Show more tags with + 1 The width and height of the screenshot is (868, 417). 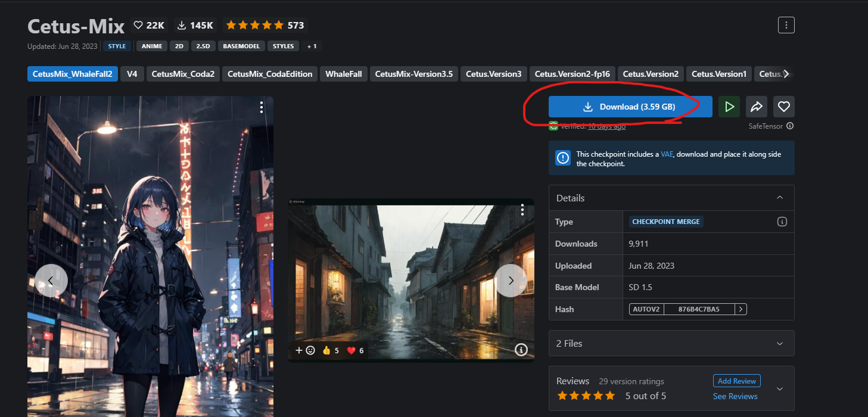point(312,46)
